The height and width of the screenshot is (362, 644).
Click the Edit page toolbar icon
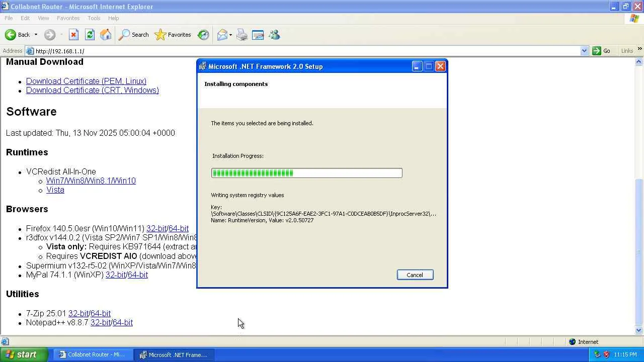[x=258, y=35]
